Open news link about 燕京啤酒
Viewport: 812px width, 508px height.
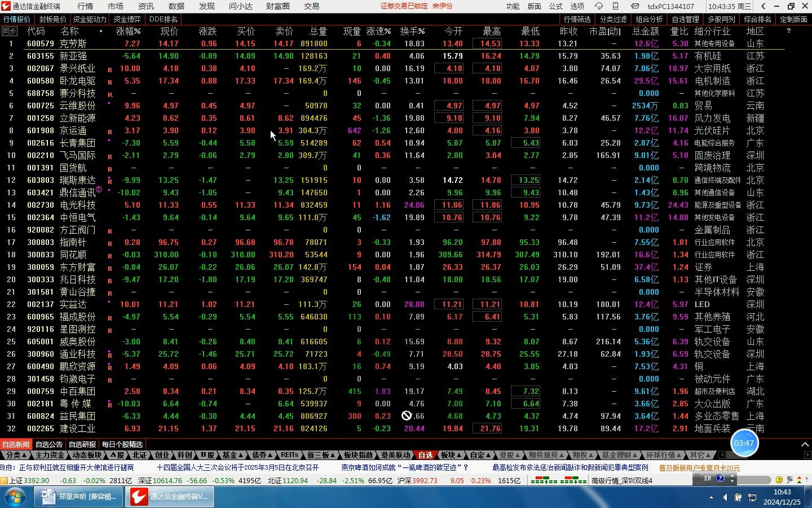click(x=405, y=468)
